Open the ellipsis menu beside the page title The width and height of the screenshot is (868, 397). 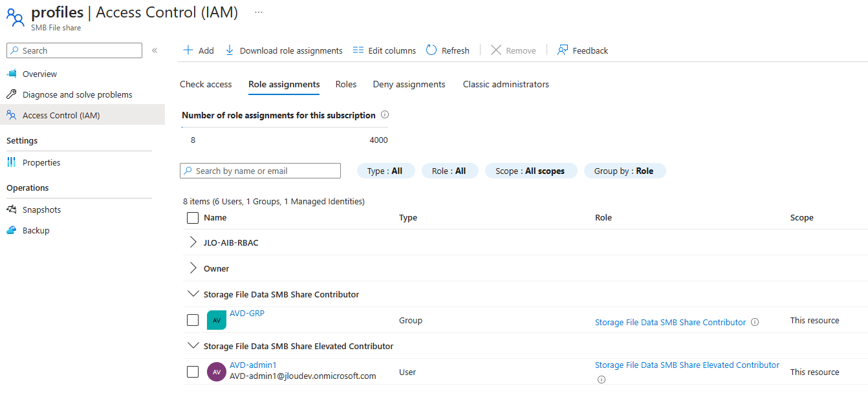pos(259,12)
